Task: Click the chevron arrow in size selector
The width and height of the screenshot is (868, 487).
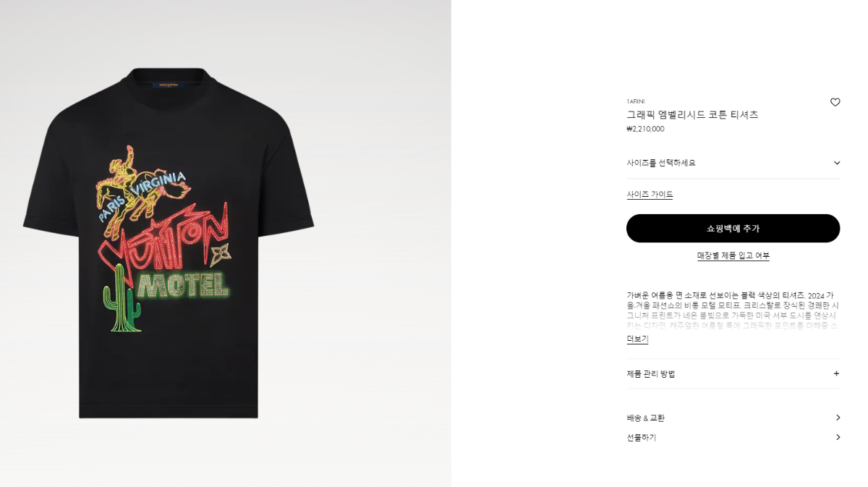Action: click(x=837, y=163)
